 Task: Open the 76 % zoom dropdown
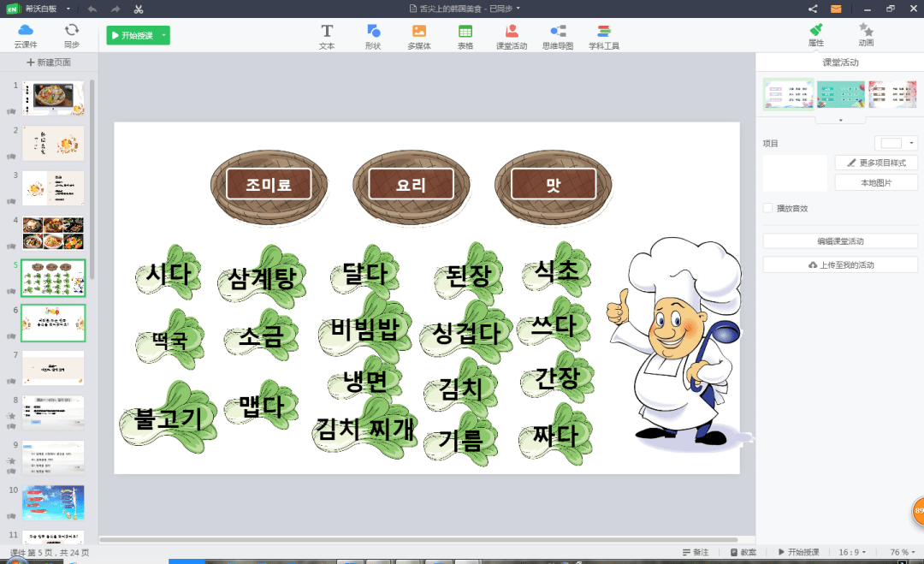click(903, 552)
